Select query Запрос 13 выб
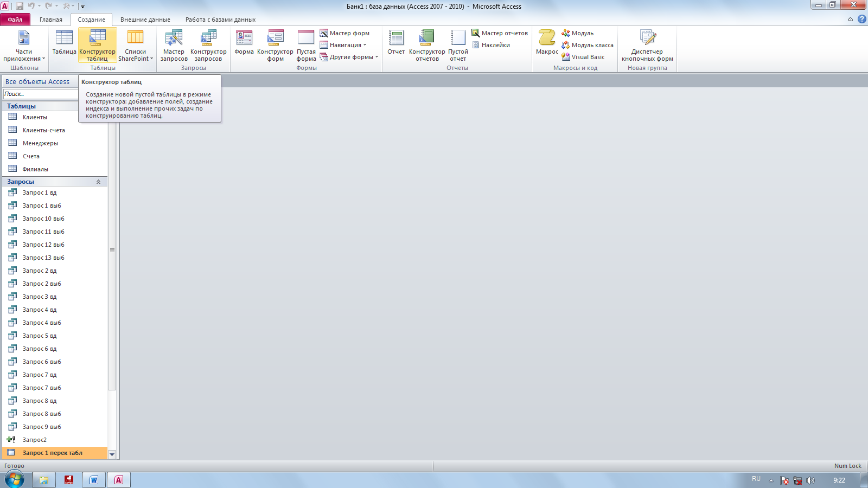Screen dimensions: 868x488 (55, 258)
